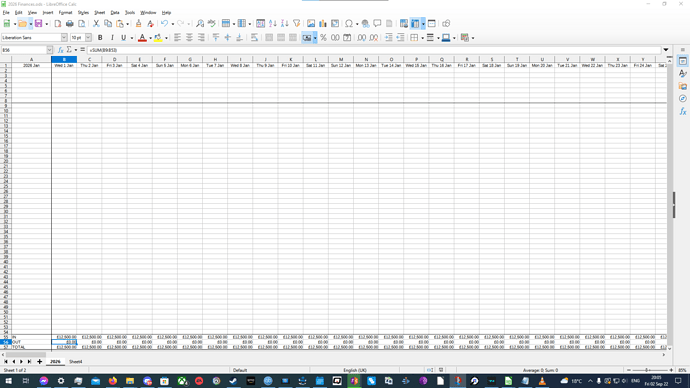Expand the formula bar arrow

666,50
